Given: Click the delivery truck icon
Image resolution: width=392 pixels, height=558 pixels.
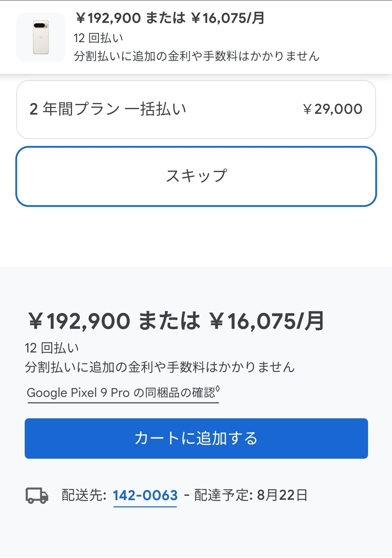Looking at the screenshot, I should [x=37, y=495].
